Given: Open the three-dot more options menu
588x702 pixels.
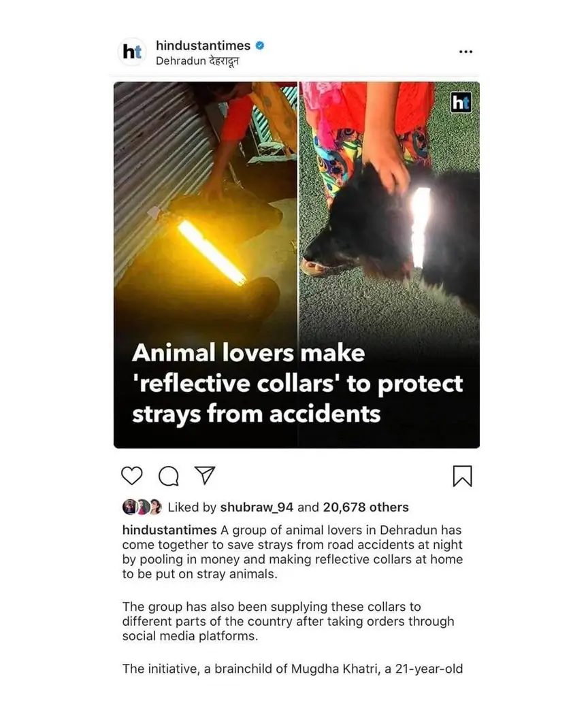Looking at the screenshot, I should [x=465, y=52].
